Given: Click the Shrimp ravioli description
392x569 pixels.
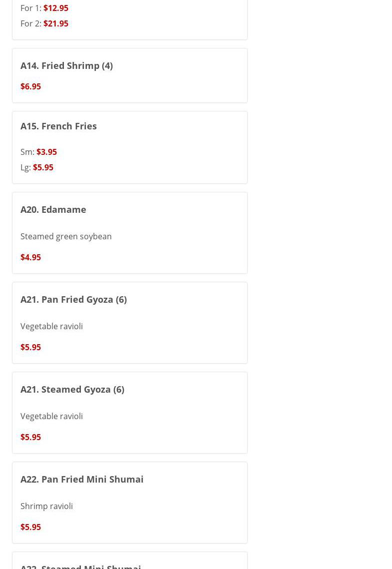Looking at the screenshot, I should (46, 506).
